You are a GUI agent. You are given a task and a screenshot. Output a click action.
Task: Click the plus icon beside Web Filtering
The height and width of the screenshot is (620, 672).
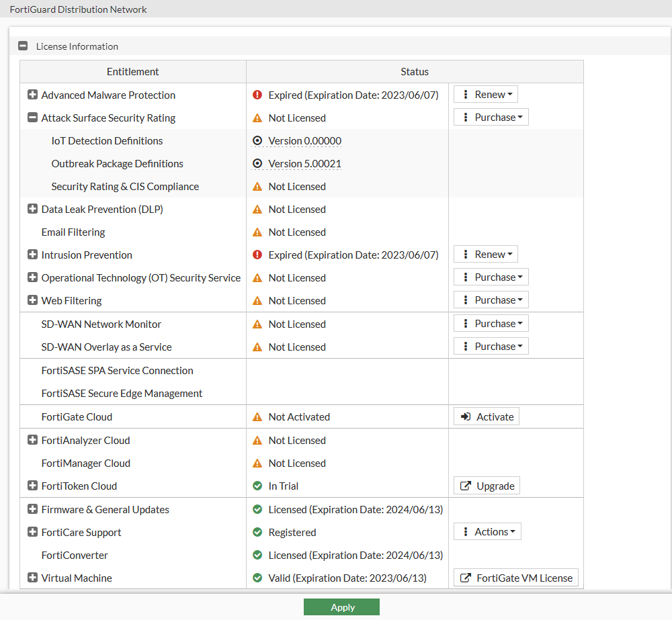pos(32,300)
